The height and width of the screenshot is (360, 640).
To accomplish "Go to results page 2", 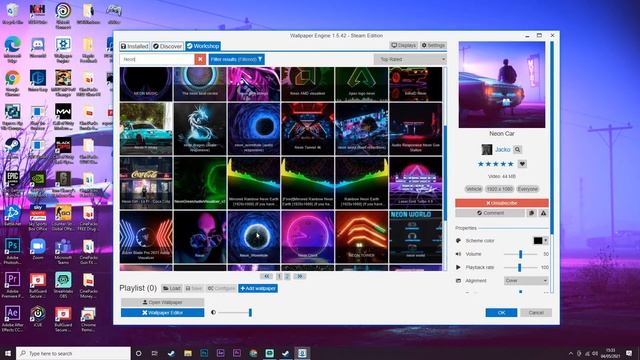I will click(287, 276).
